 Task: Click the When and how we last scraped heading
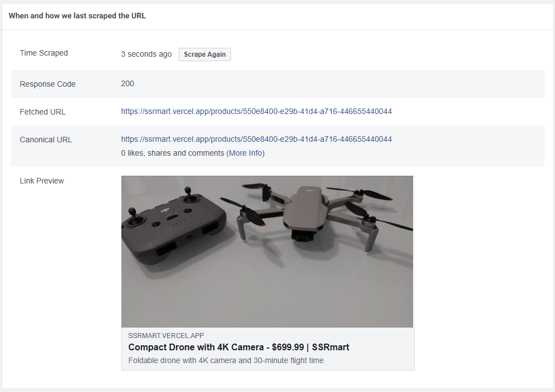point(77,16)
